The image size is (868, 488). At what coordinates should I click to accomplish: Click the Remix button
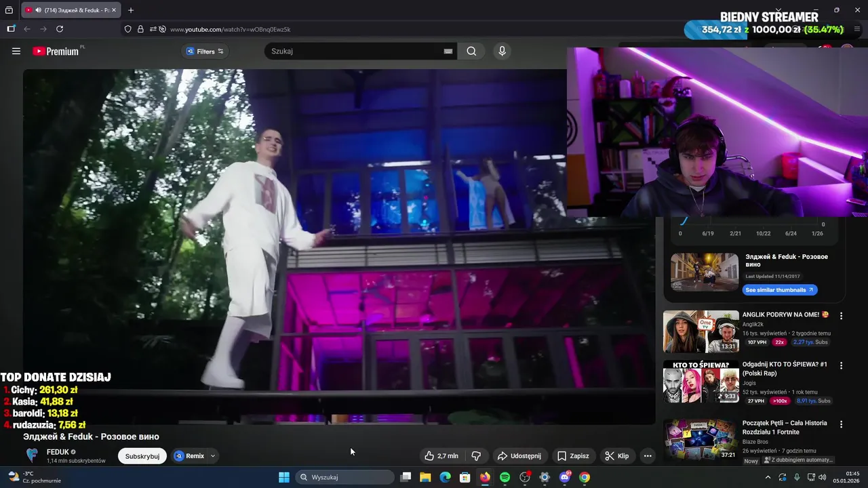coord(189,456)
